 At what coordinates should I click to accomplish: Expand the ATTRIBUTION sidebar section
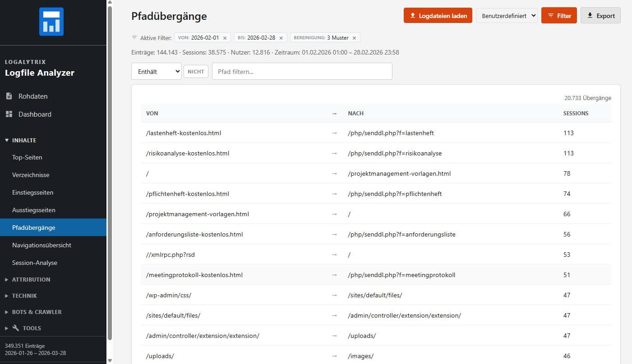[31, 279]
